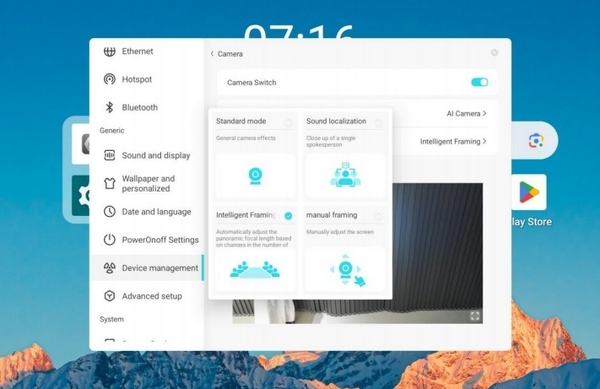The height and width of the screenshot is (389, 600).
Task: Select the Sound localization radio button
Action: click(x=378, y=123)
